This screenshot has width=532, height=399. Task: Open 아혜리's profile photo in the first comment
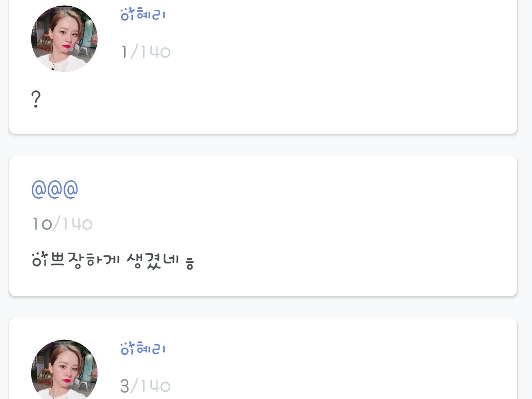pos(64,39)
